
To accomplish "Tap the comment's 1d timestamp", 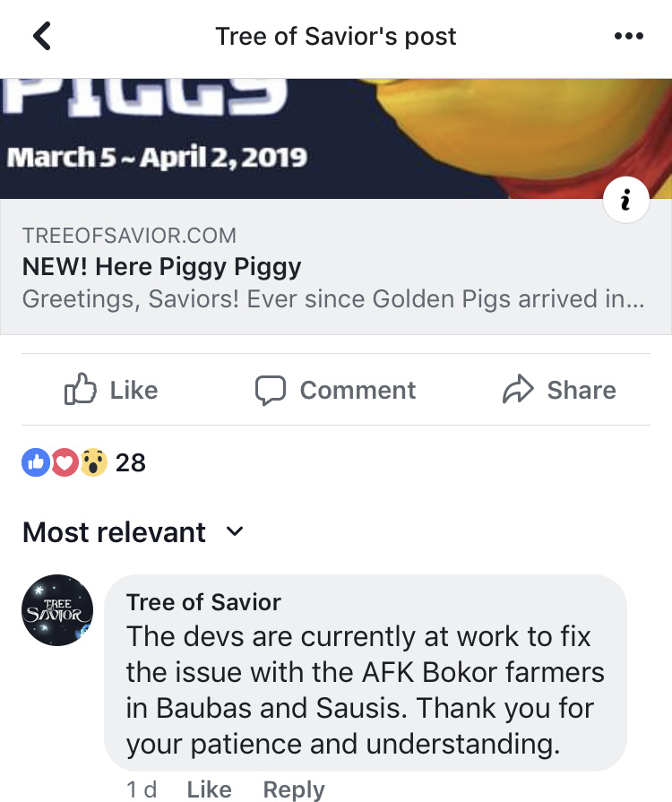I will point(142,789).
